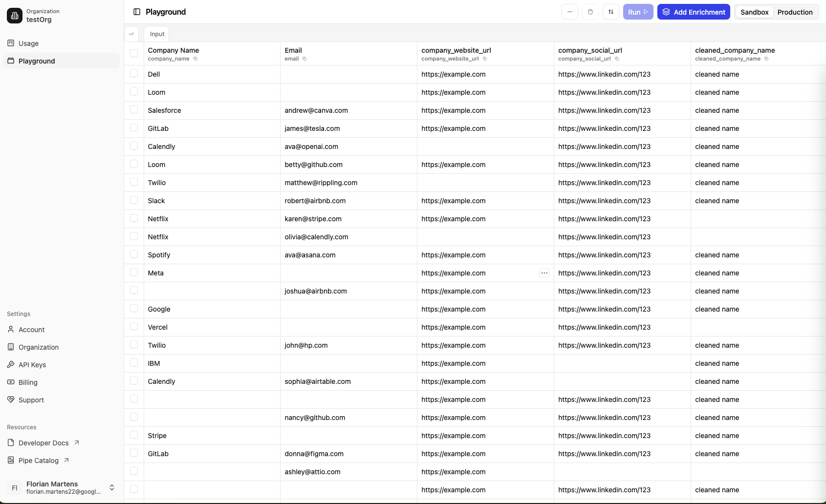Viewport: 826px width, 504px height.
Task: Click the double-check select icon left of Input
Action: point(131,34)
